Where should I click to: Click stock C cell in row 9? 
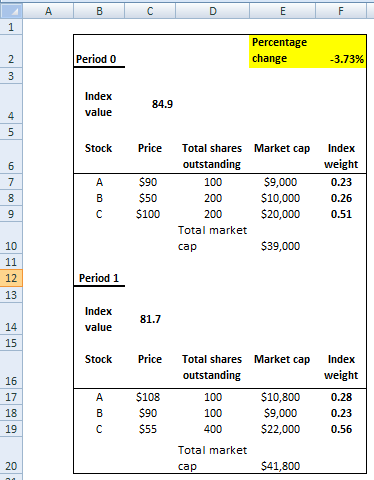pos(99,214)
